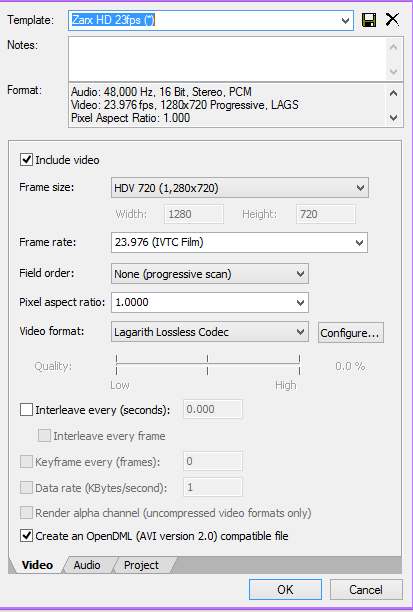413x612 pixels.
Task: Choose a codec from the Video format dropdown
Action: coord(210,332)
